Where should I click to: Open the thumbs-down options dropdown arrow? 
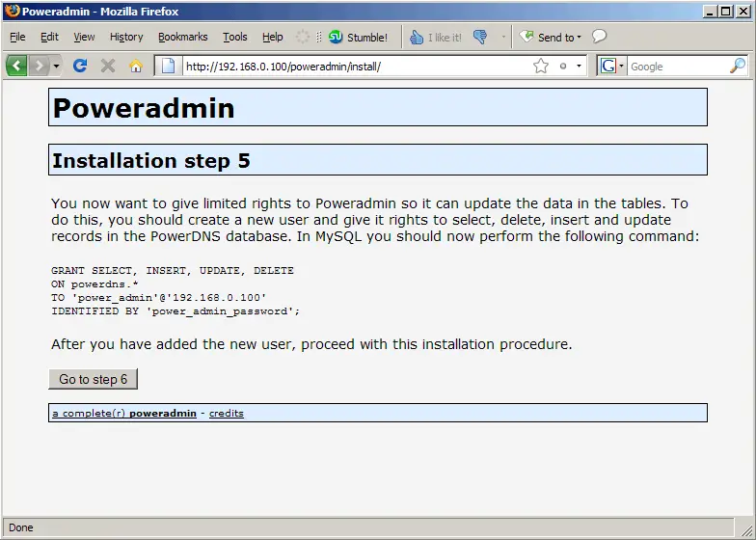(503, 37)
